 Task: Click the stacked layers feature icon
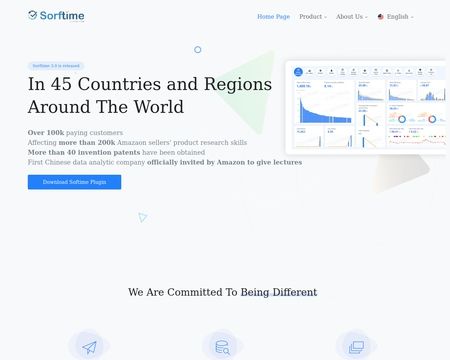(356, 347)
